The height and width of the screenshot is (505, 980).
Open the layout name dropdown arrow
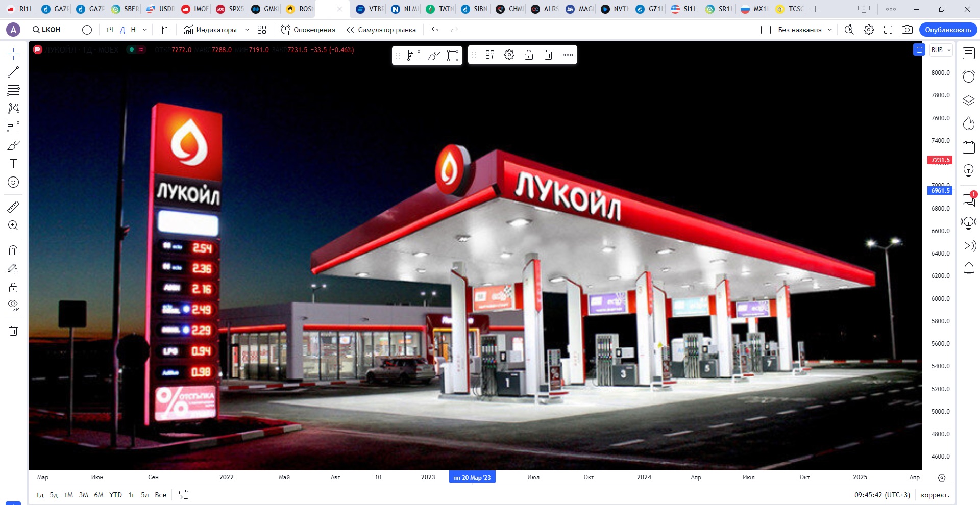(x=830, y=30)
